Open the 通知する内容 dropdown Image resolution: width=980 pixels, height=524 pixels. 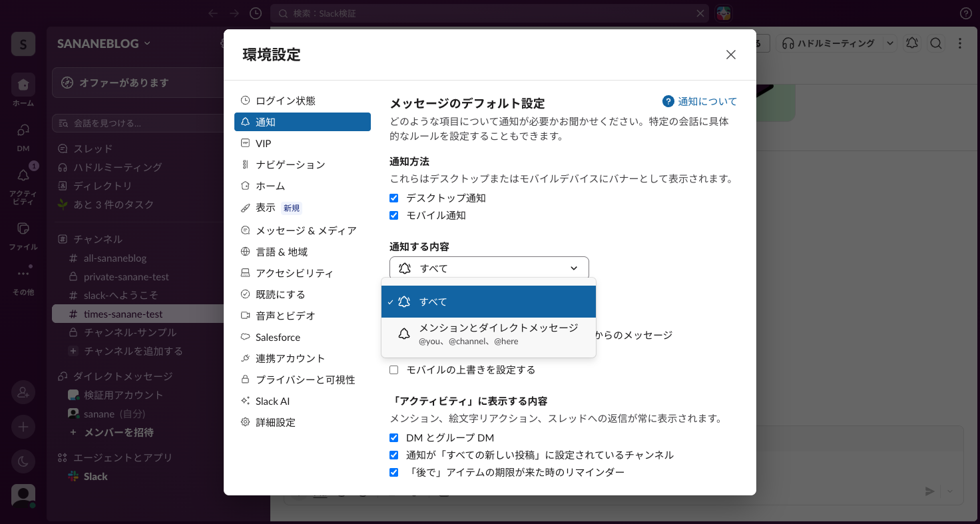point(489,268)
